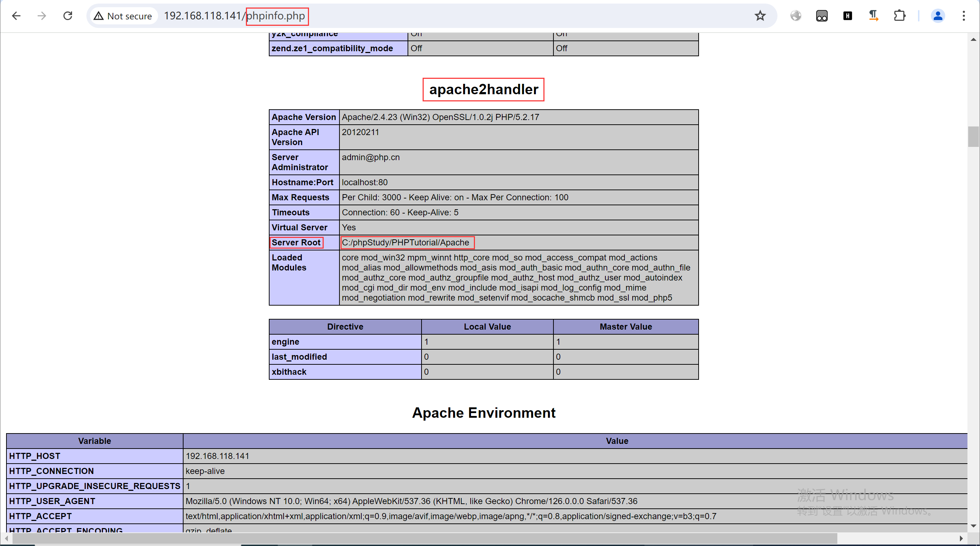Open the Chrome three-dot menu

coord(964,16)
